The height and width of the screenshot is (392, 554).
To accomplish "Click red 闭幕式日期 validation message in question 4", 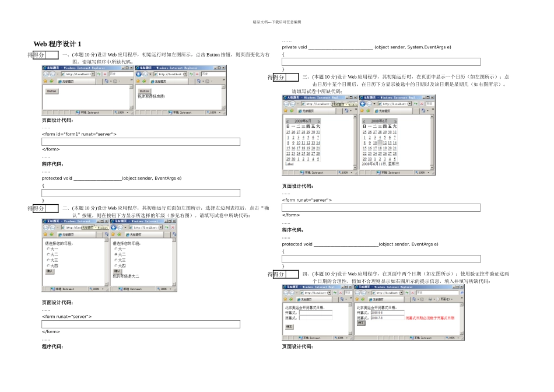I will tap(430, 318).
